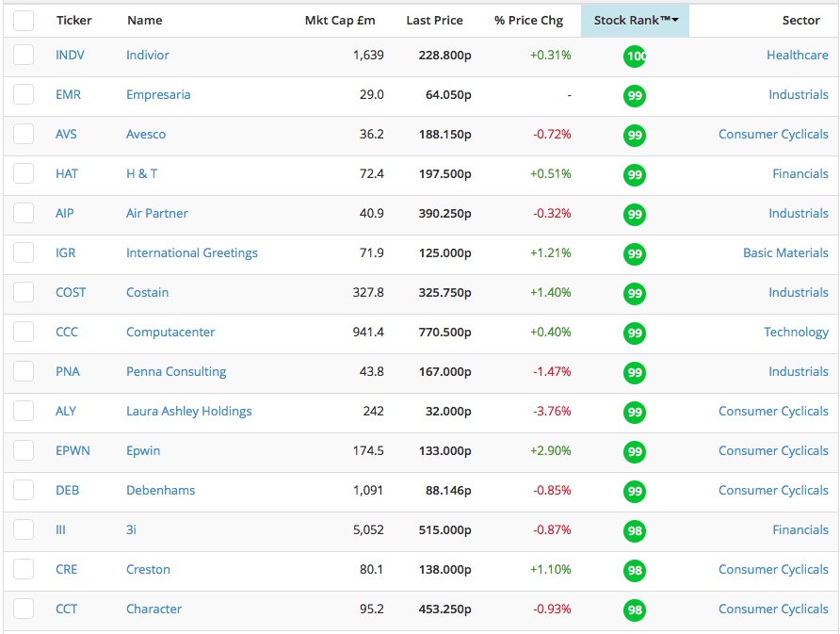Screen dimensions: 840x634
Task: Click Debenhams' 99 rank badge
Action: click(635, 492)
